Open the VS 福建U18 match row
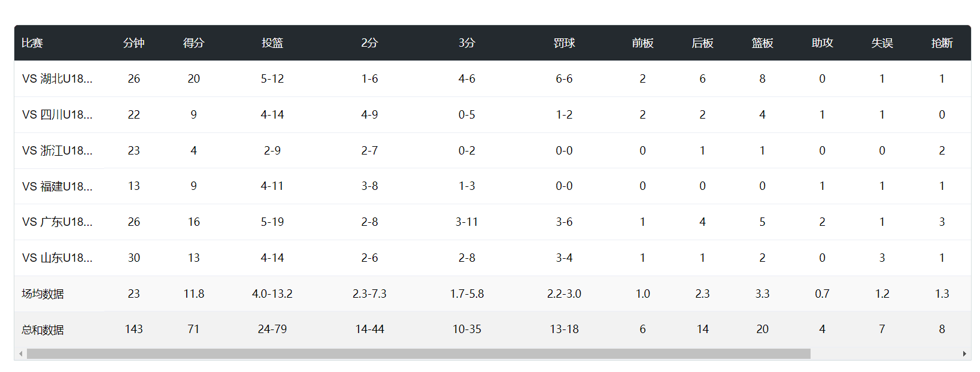The width and height of the screenshot is (980, 372). coord(57,186)
